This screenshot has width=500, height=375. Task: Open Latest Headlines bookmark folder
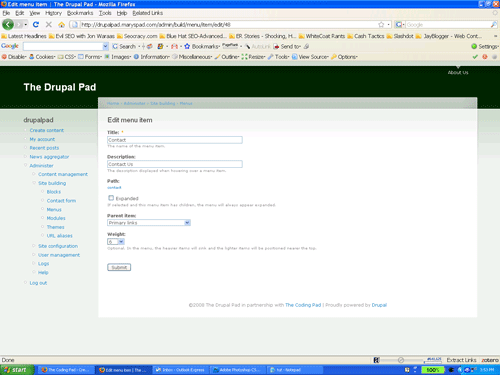24,36
